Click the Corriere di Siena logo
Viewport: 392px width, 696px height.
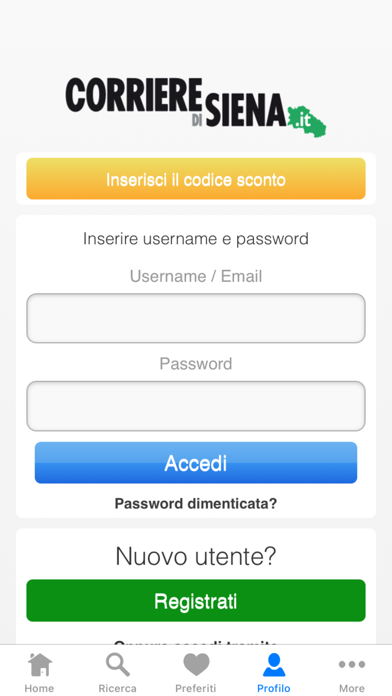click(x=196, y=107)
